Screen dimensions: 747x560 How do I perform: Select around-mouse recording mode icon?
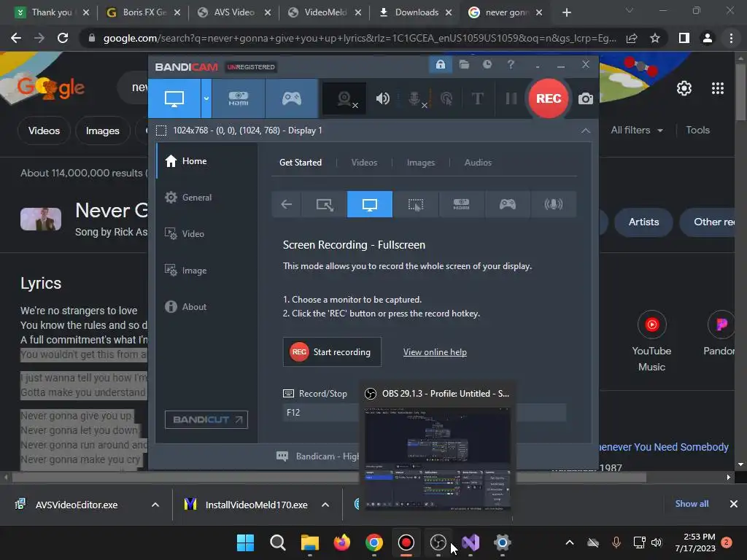pyautogui.click(x=415, y=204)
